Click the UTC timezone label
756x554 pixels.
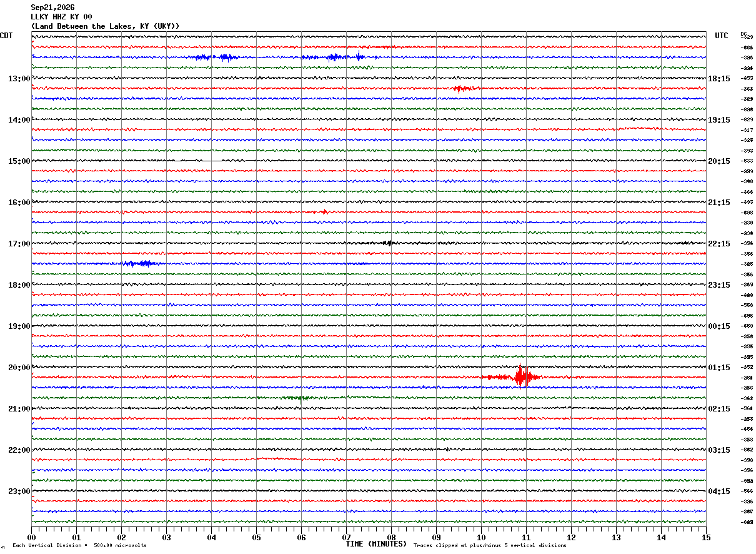(722, 36)
